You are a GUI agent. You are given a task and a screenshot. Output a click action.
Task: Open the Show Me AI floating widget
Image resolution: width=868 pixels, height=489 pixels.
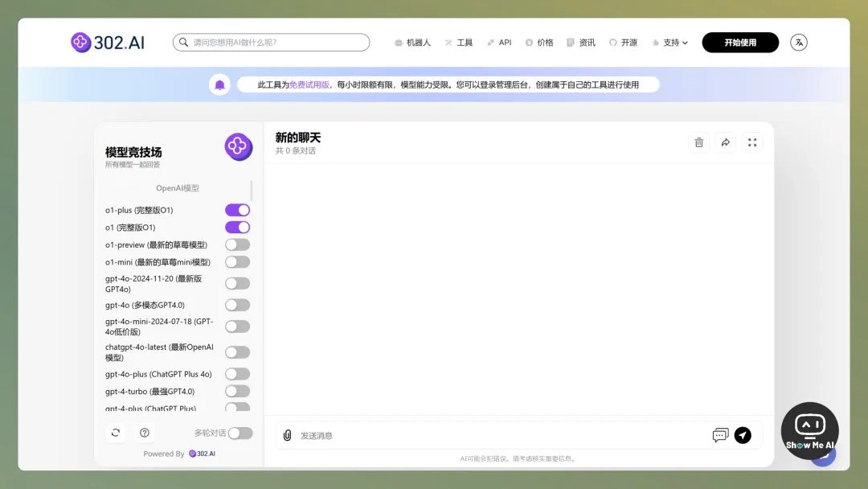[x=809, y=431]
